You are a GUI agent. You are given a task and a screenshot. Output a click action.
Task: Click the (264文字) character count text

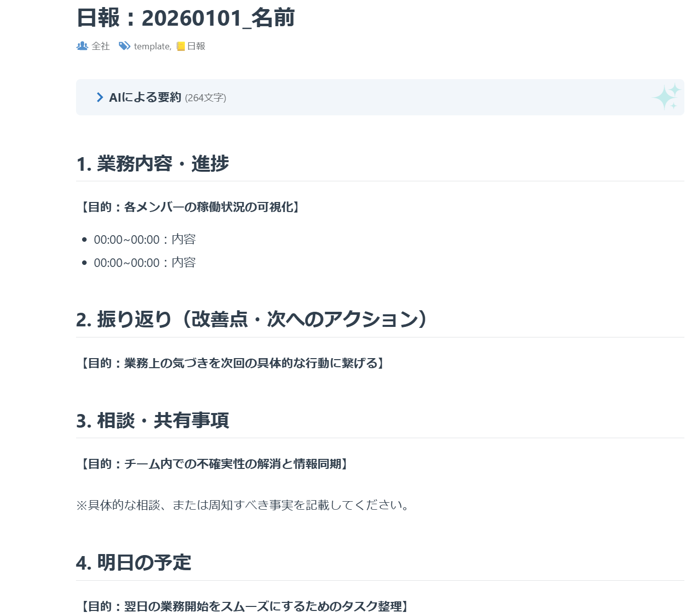205,98
